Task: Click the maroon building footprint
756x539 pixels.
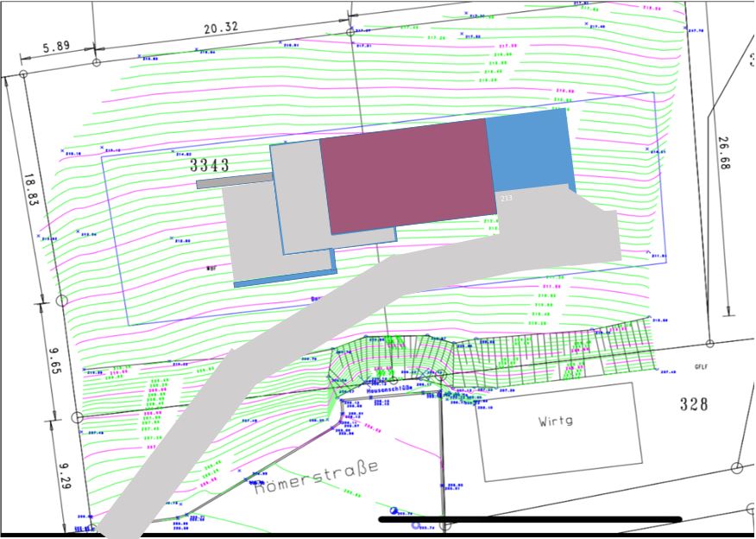Action: pos(406,175)
